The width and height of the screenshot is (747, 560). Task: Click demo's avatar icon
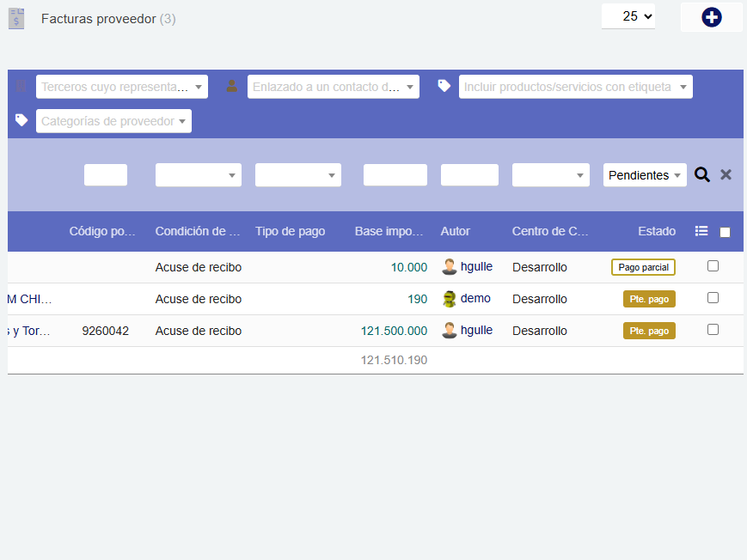(x=449, y=299)
